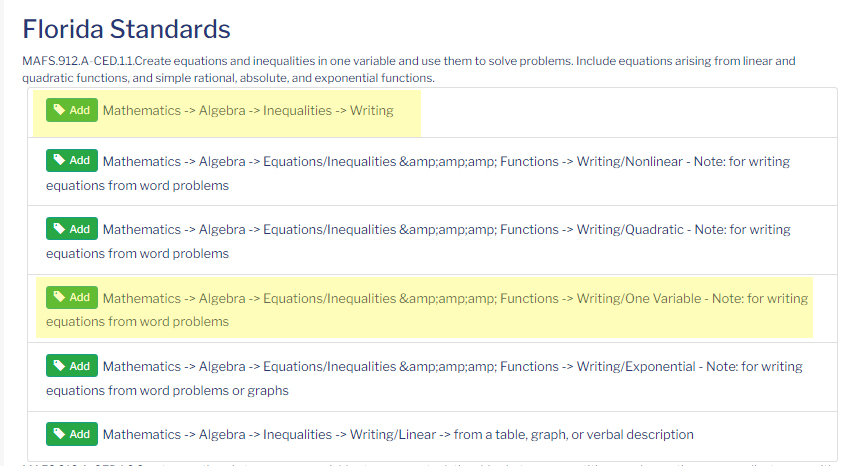The image size is (847, 466).
Task: Click the MAFS.912.A-CED.1.1 standard description
Action: pos(409,69)
